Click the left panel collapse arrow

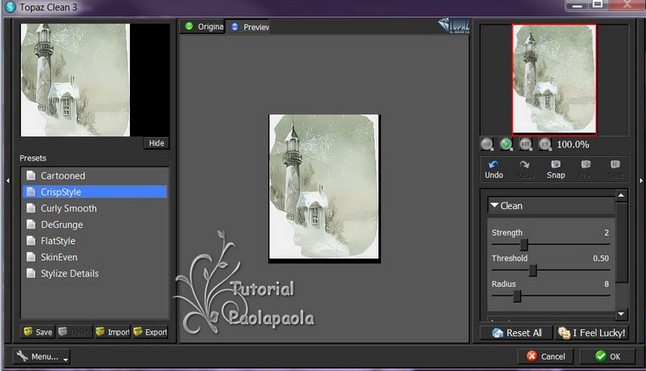point(7,180)
